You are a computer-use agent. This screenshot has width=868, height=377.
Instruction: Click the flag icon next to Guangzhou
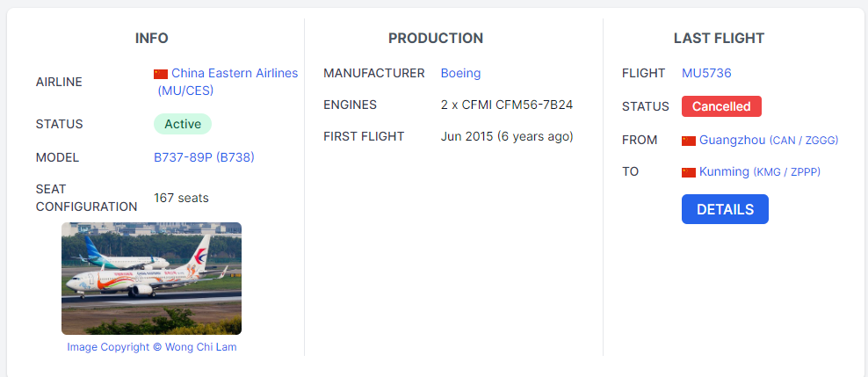click(689, 141)
